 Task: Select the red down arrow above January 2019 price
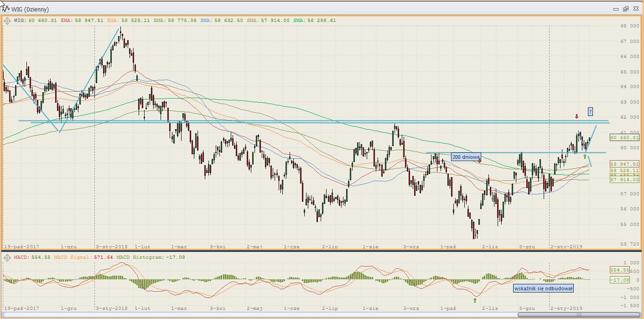[x=577, y=116]
